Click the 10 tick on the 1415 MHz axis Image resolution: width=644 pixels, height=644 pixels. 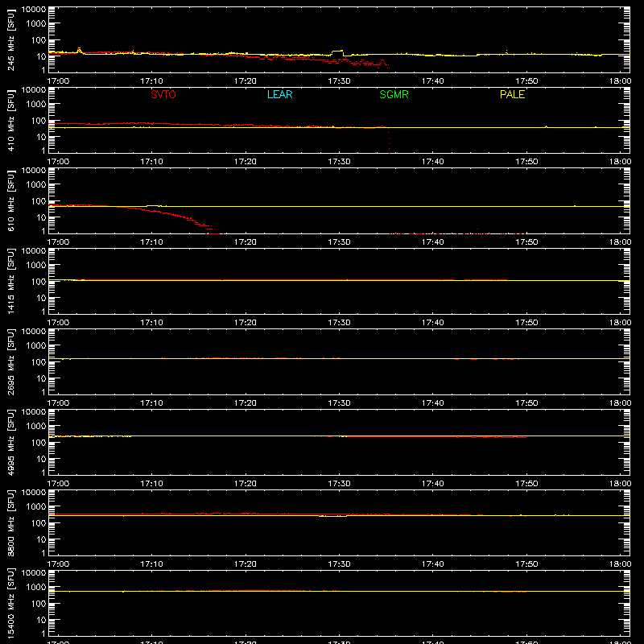point(41,298)
